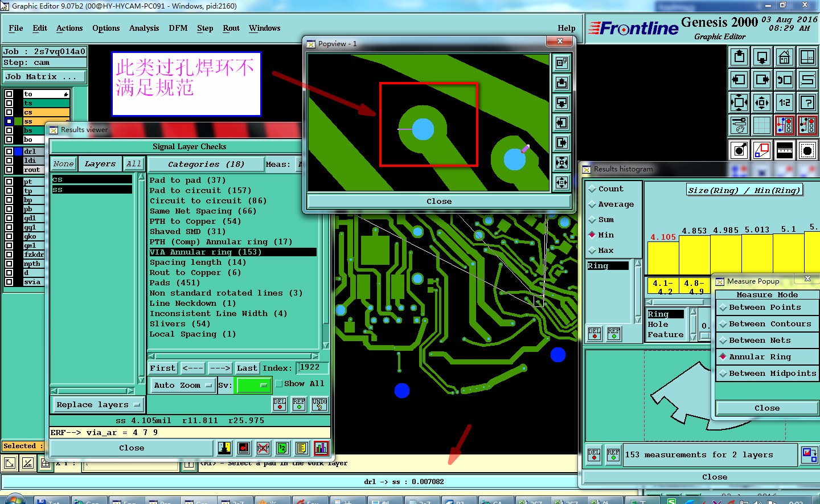The height and width of the screenshot is (504, 820).
Task: Click the pan left icon in the toolbar
Action: pyautogui.click(x=739, y=80)
